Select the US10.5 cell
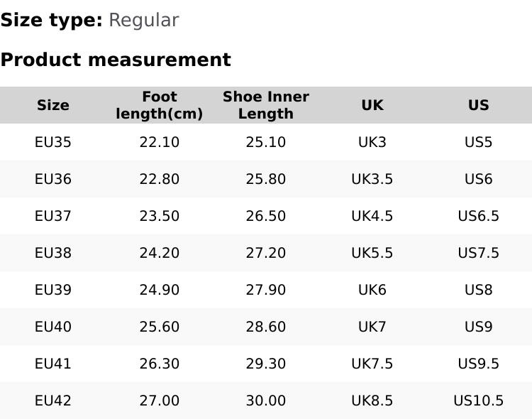 [479, 401]
